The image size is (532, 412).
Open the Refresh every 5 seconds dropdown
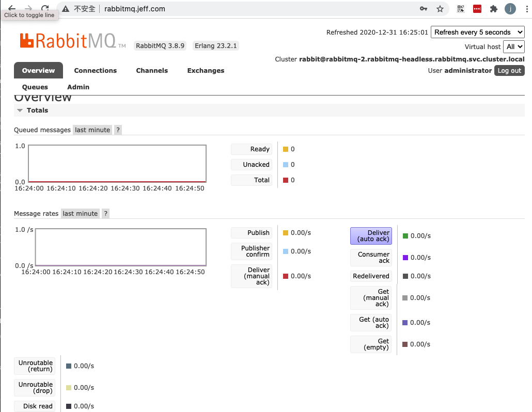(477, 31)
